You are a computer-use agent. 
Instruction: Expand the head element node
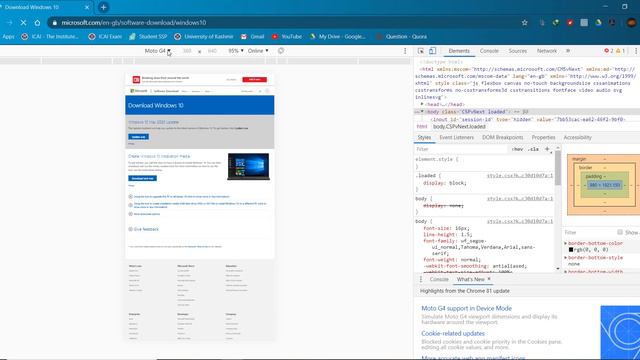pyautogui.click(x=422, y=104)
